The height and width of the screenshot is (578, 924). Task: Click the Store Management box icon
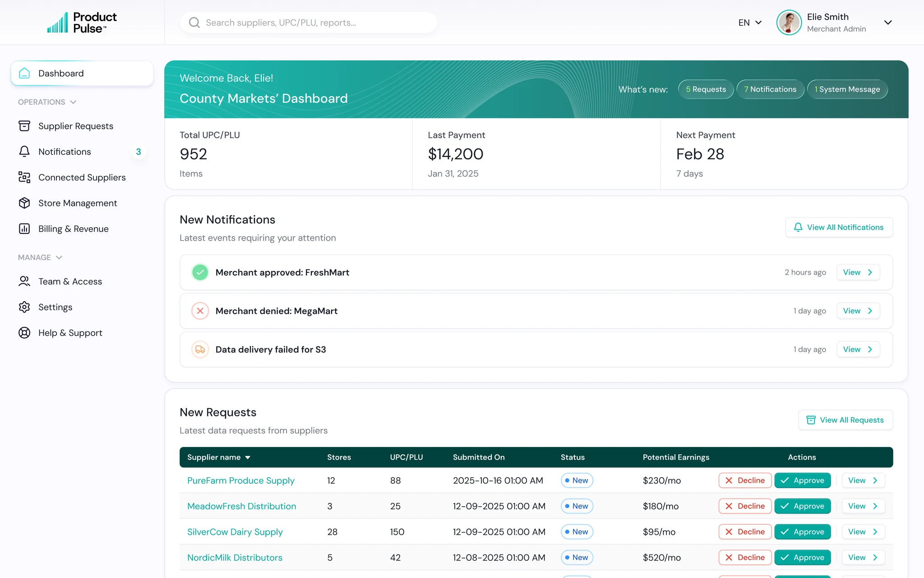click(x=24, y=203)
